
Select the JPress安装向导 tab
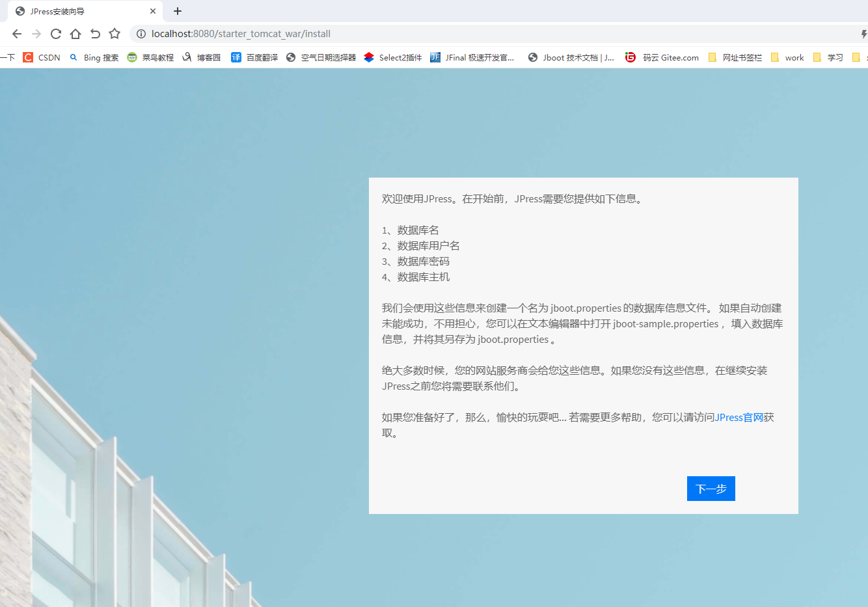coord(85,11)
